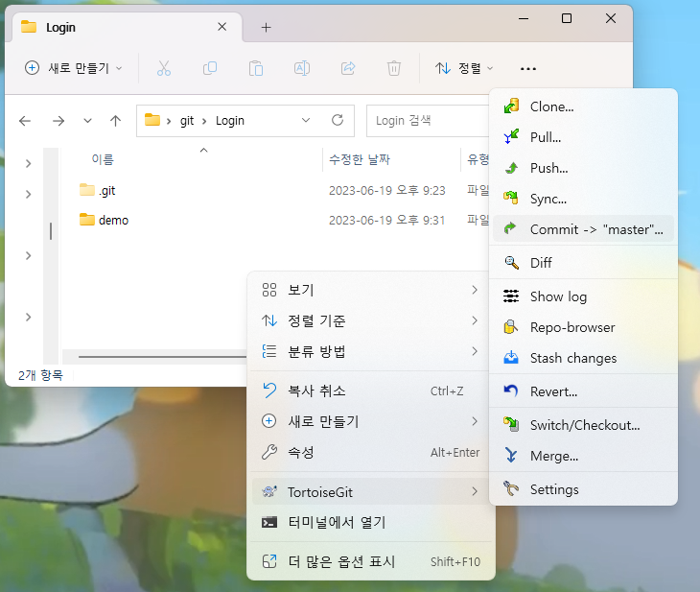Sort by the 이름 column header
The width and height of the screenshot is (700, 592).
(103, 159)
